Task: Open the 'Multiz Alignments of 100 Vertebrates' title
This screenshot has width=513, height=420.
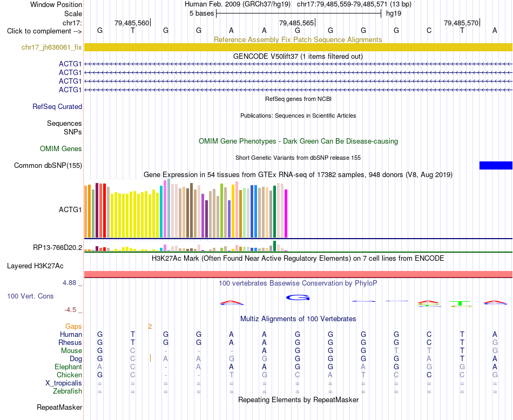Action: coord(298,319)
